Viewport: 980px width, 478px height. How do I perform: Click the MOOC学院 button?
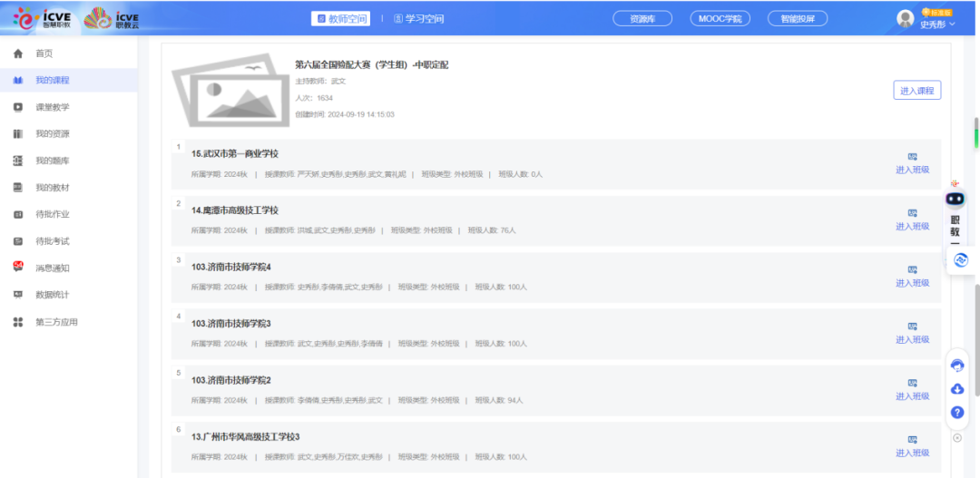click(720, 19)
